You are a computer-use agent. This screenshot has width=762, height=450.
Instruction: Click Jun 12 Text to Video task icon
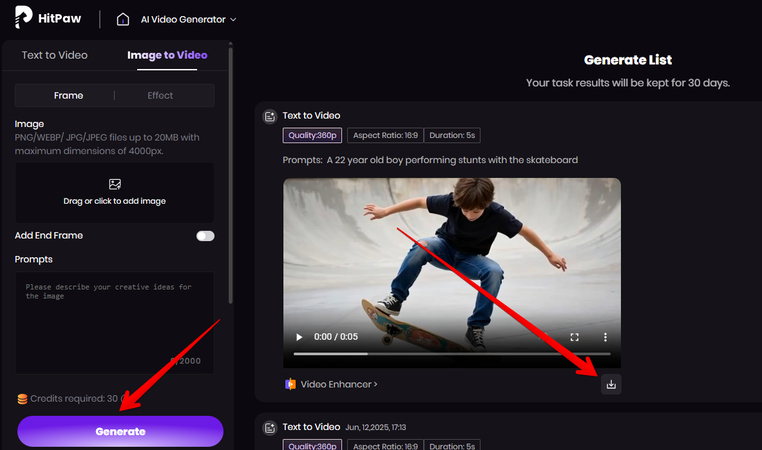[270, 428]
